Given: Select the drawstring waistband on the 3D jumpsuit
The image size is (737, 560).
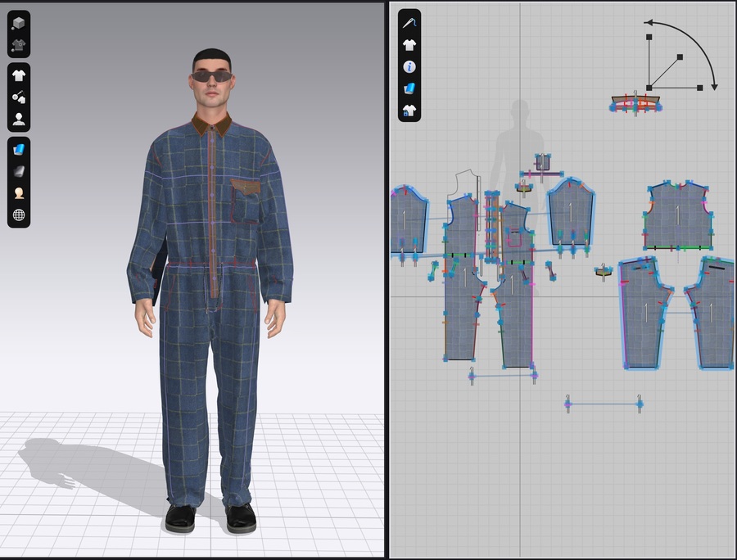Looking at the screenshot, I should (211, 266).
